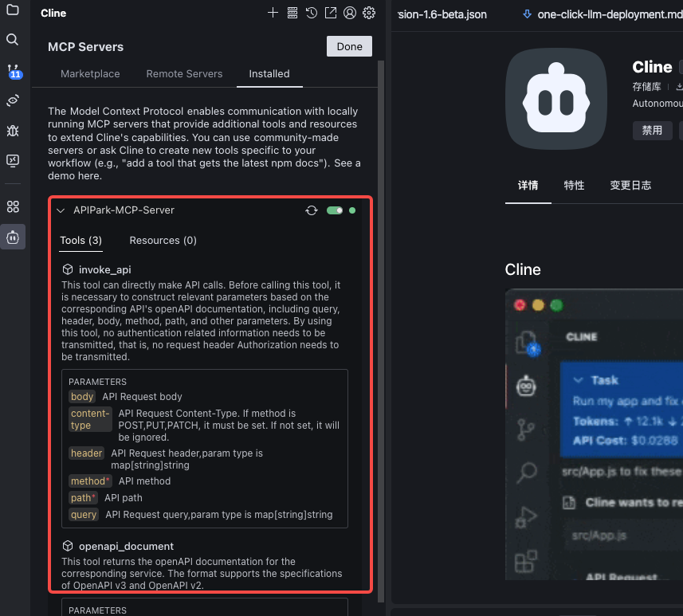Screen dimensions: 683x616
Task: Follow the 'demo here' link
Action: coord(75,176)
